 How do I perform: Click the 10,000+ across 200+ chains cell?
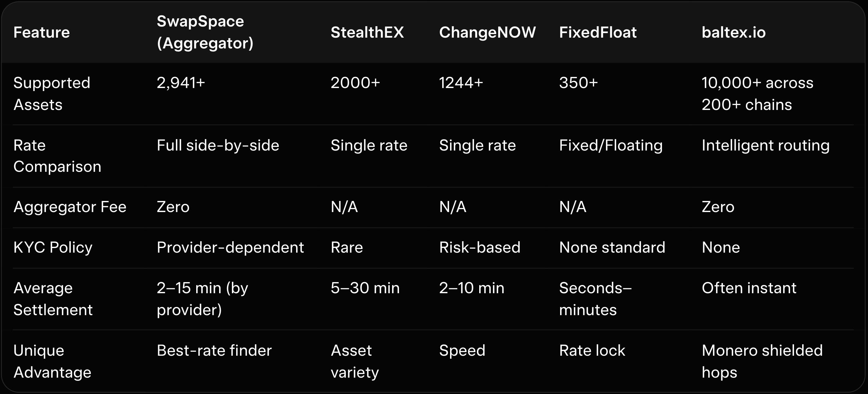click(x=757, y=94)
